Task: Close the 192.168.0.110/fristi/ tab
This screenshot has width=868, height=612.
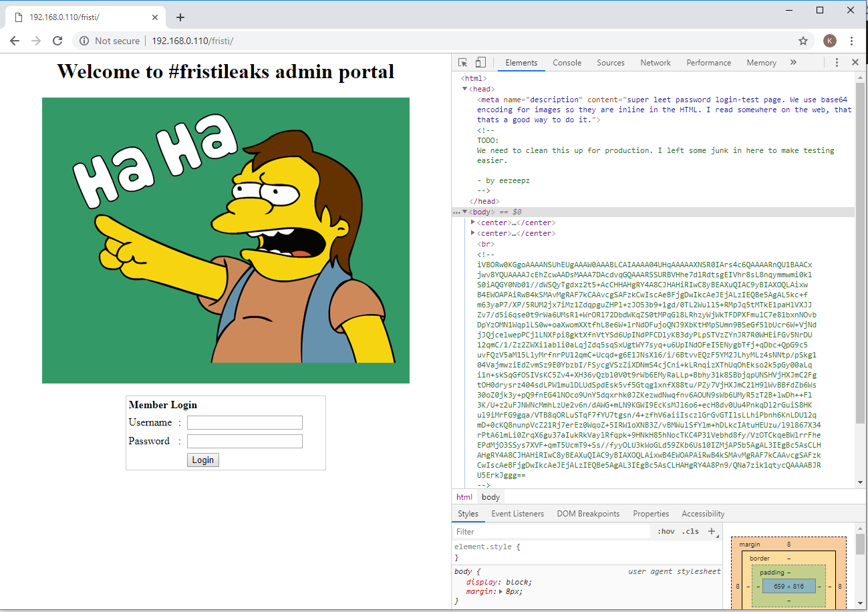Action: (x=154, y=17)
